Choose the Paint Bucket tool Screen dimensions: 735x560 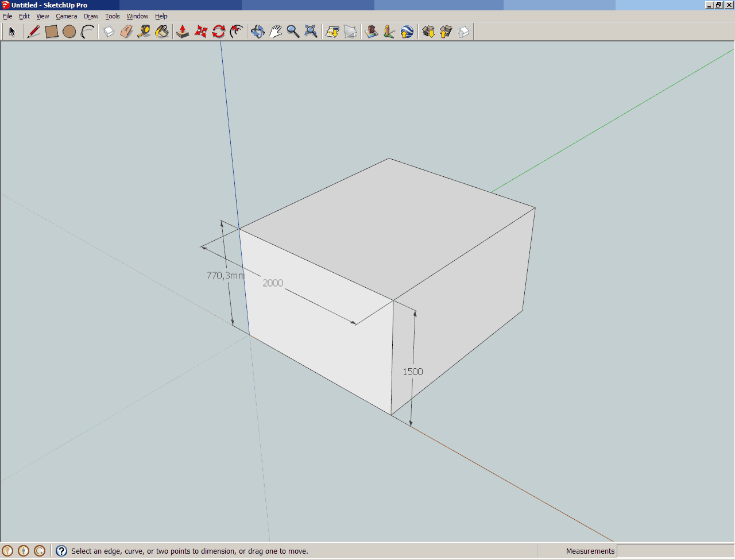162,32
